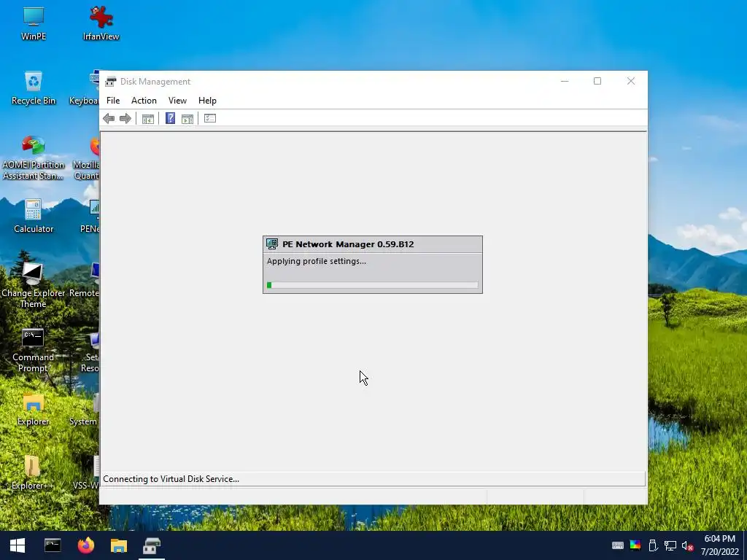This screenshot has width=747, height=560.
Task: Select AOMEI Partition Assistant desktop icon
Action: [34, 158]
